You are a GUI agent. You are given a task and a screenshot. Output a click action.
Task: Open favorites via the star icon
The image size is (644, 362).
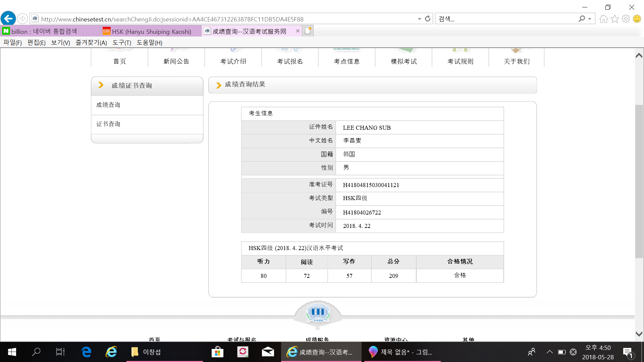pyautogui.click(x=614, y=19)
